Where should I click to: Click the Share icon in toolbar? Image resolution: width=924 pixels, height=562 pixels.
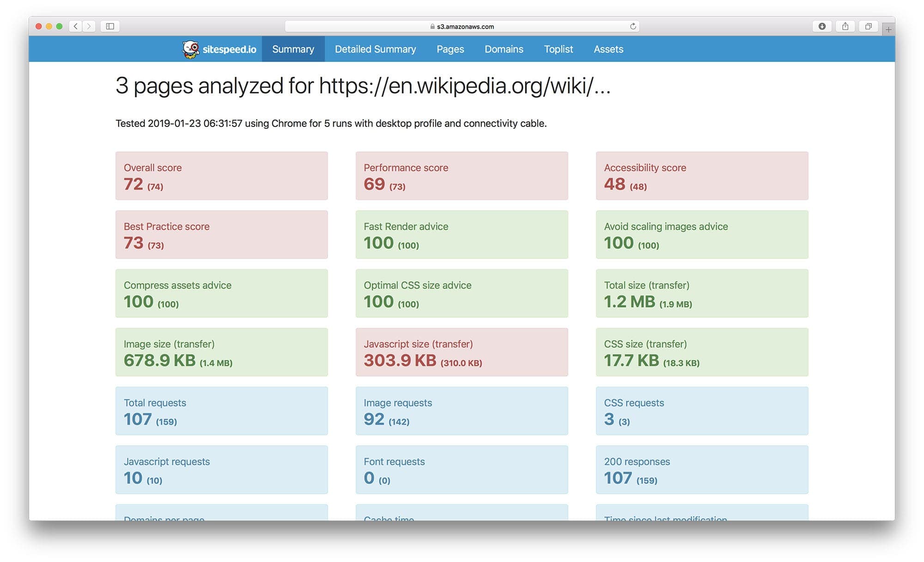point(845,26)
